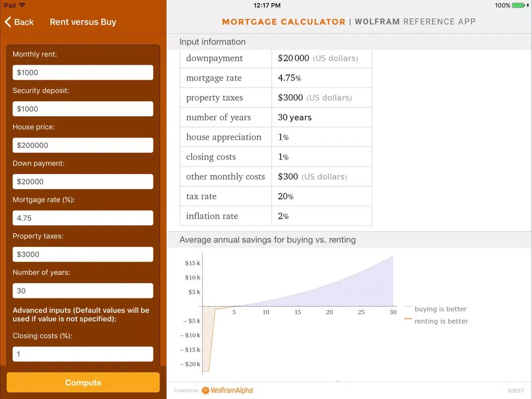Tap the Back chevron arrow icon
Image resolution: width=532 pixels, height=399 pixels.
8,22
